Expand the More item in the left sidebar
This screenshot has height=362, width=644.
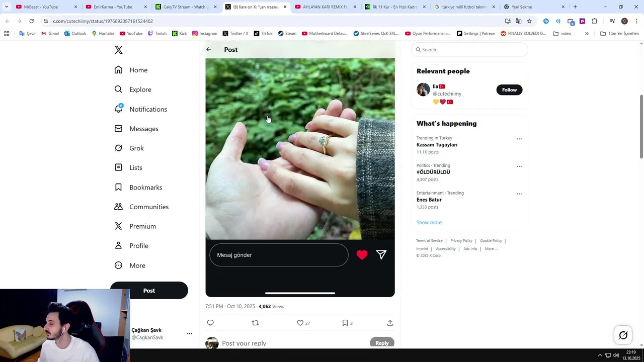(x=130, y=265)
